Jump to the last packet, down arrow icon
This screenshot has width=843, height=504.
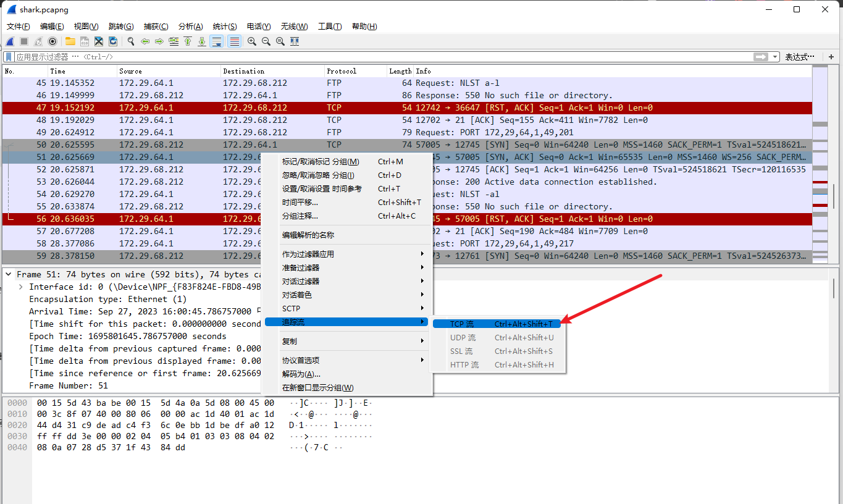click(x=202, y=41)
